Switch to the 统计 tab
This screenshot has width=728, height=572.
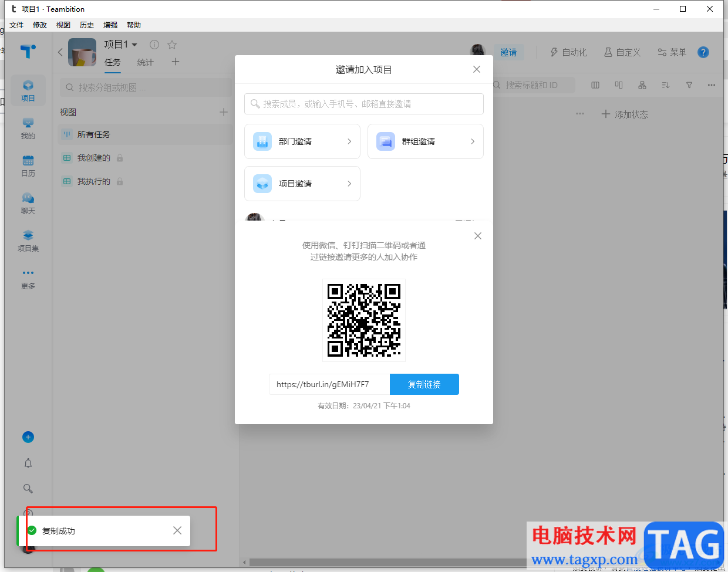pos(145,62)
